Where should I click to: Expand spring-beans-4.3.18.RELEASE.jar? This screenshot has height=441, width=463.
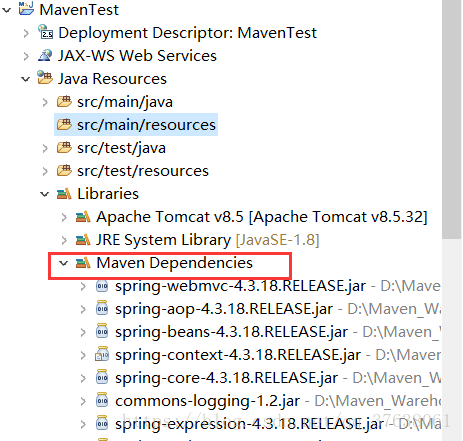83,332
